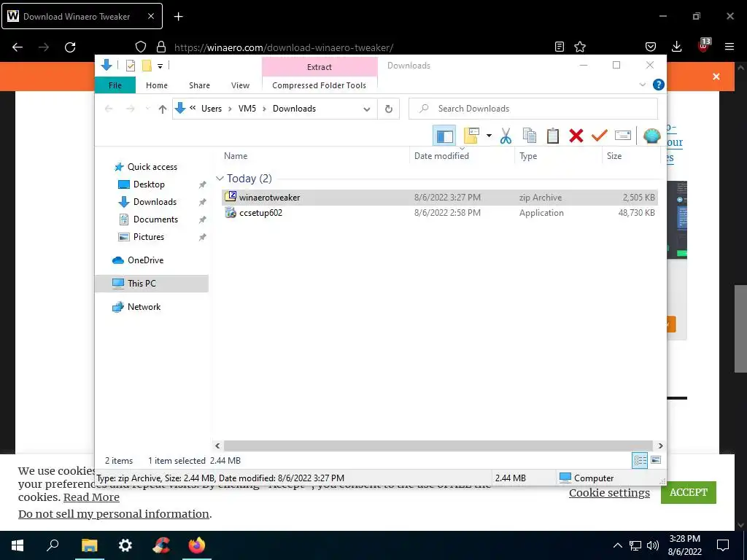Image resolution: width=747 pixels, height=560 pixels.
Task: Open a new Firefox tab
Action: click(x=178, y=17)
